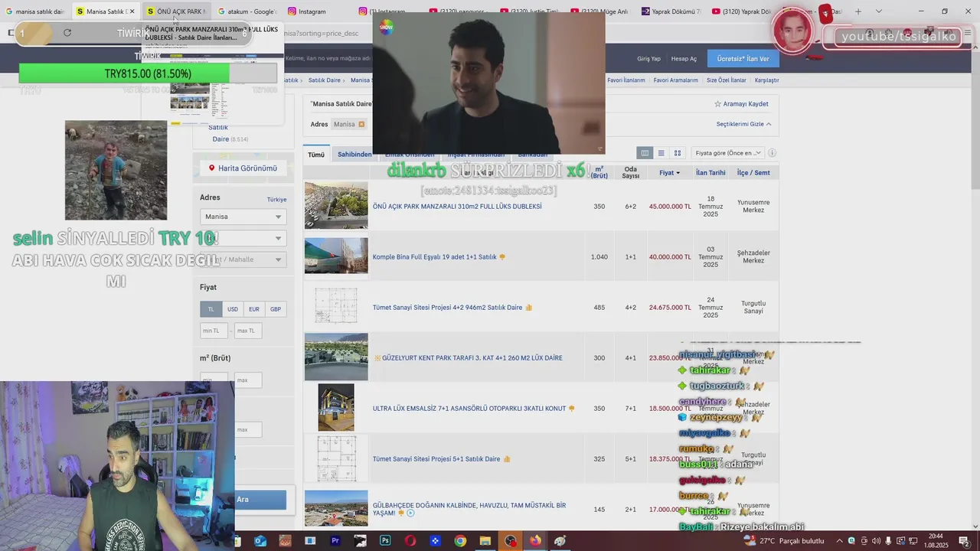Click the star icon to save search

point(717,104)
